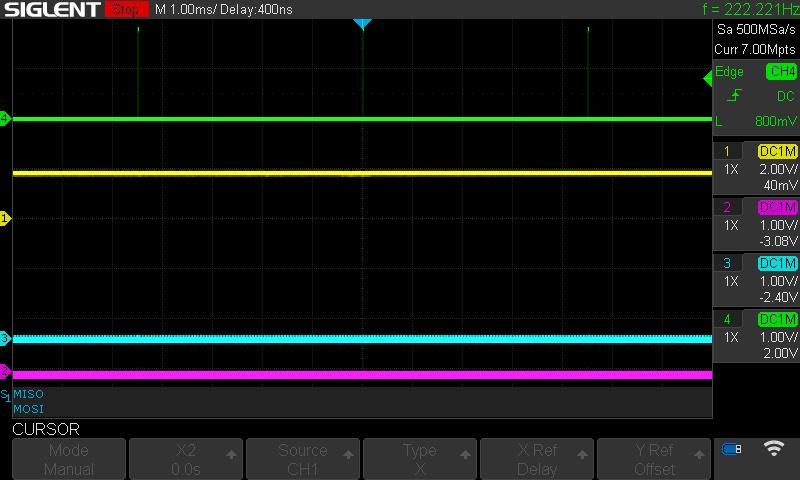Click the green trigger level arrow on the right edge
Image resolution: width=800 pixels, height=480 pixels.
point(707,79)
